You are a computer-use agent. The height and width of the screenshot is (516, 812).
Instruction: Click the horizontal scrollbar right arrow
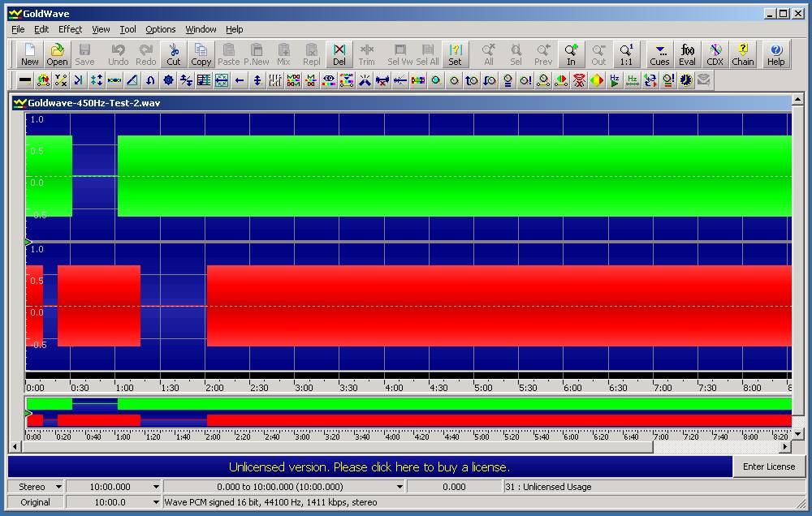pyautogui.click(x=785, y=446)
